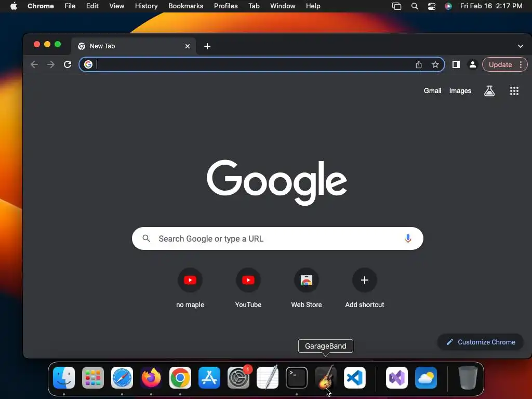
Task: Launch Firefox from the Dock
Action: 151,378
